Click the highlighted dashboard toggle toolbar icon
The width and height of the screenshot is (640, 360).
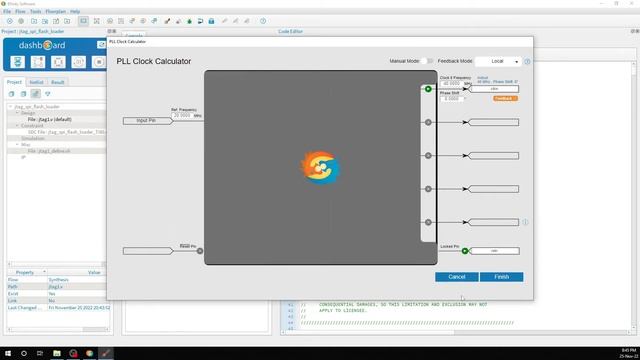(x=83, y=21)
